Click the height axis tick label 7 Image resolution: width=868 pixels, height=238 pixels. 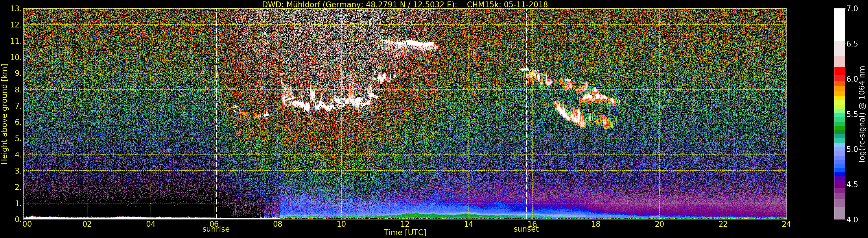tap(18, 106)
